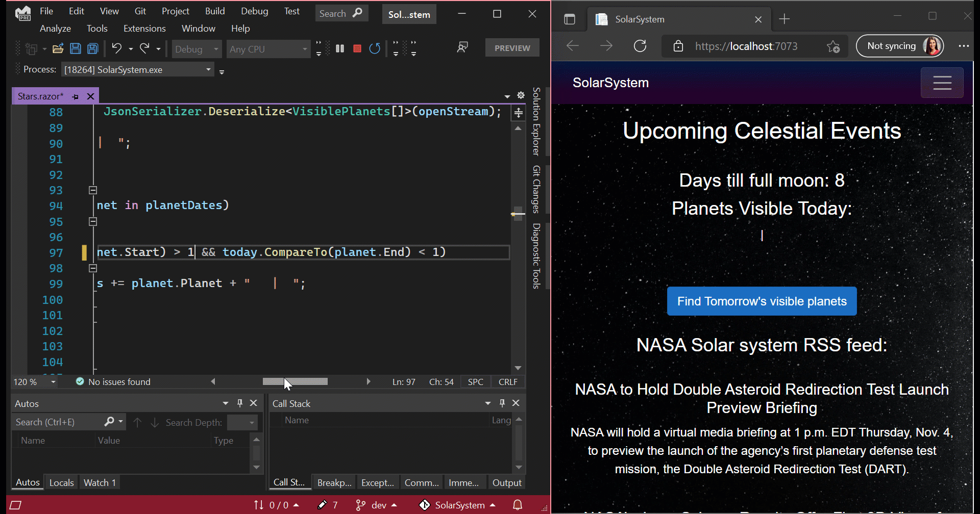Click the git branch icon beside dev
The width and height of the screenshot is (980, 514).
pos(360,505)
